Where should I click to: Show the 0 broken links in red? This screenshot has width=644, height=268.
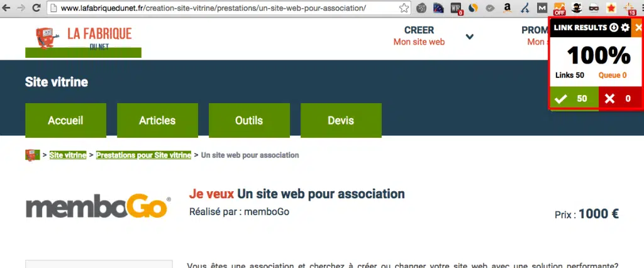click(620, 99)
